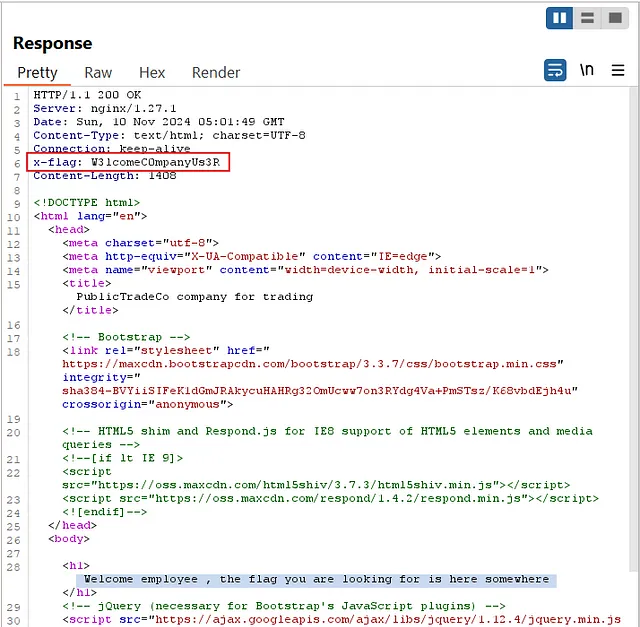Image resolution: width=640 pixels, height=627 pixels.
Task: Click the jquery.min.js script source line
Action: [342, 619]
